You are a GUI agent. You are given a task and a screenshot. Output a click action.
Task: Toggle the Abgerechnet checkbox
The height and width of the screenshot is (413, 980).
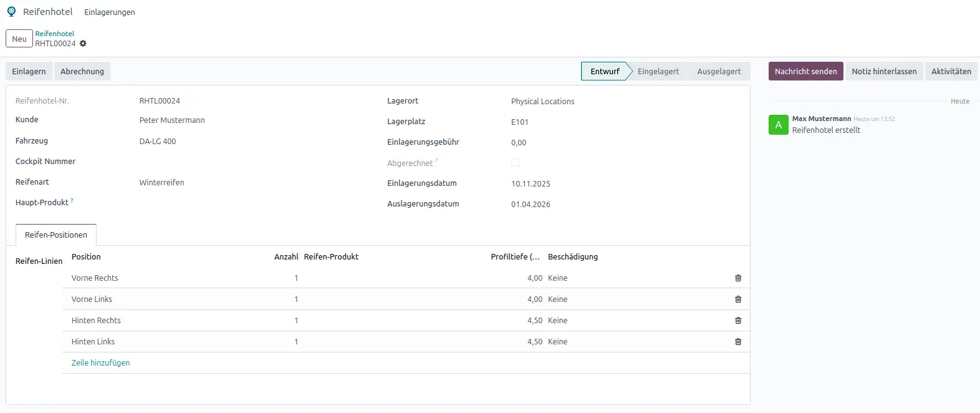coord(515,163)
